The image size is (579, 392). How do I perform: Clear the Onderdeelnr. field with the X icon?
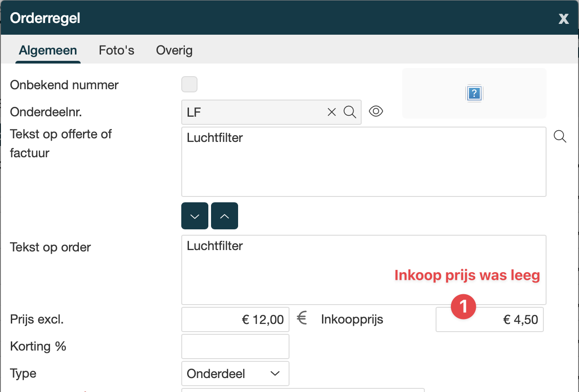tap(331, 112)
